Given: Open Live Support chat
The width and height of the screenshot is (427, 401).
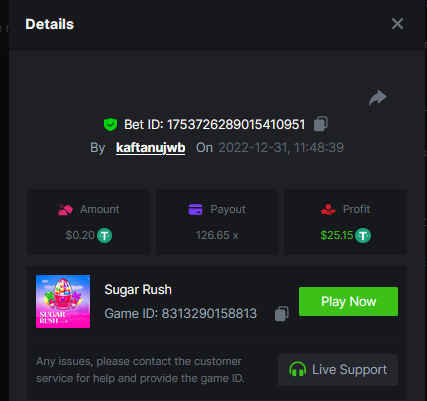Looking at the screenshot, I should point(338,370).
